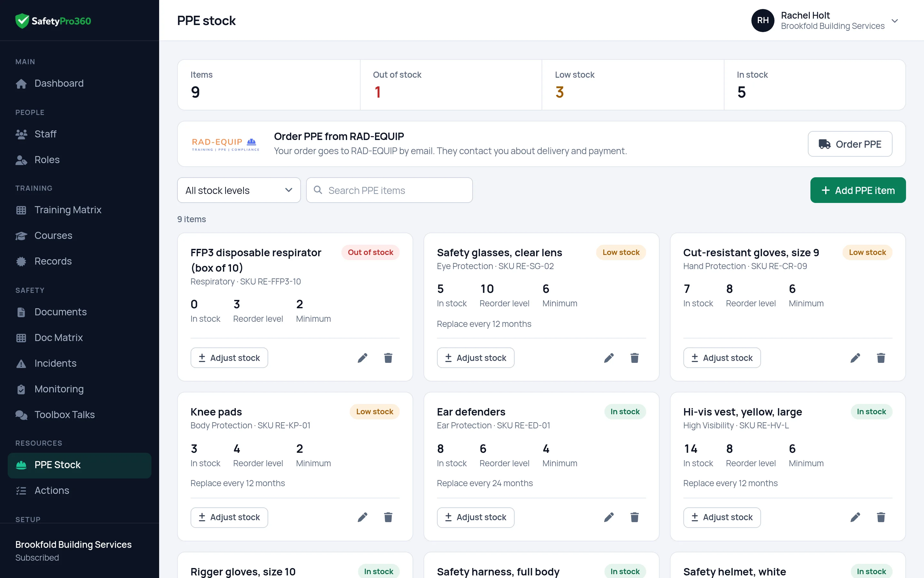Open Dashboard in the sidebar

pos(80,83)
